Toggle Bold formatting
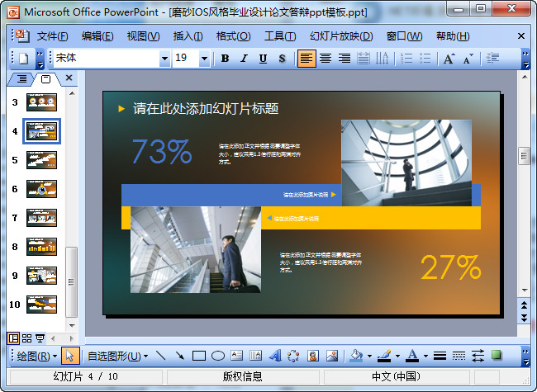 [x=225, y=59]
